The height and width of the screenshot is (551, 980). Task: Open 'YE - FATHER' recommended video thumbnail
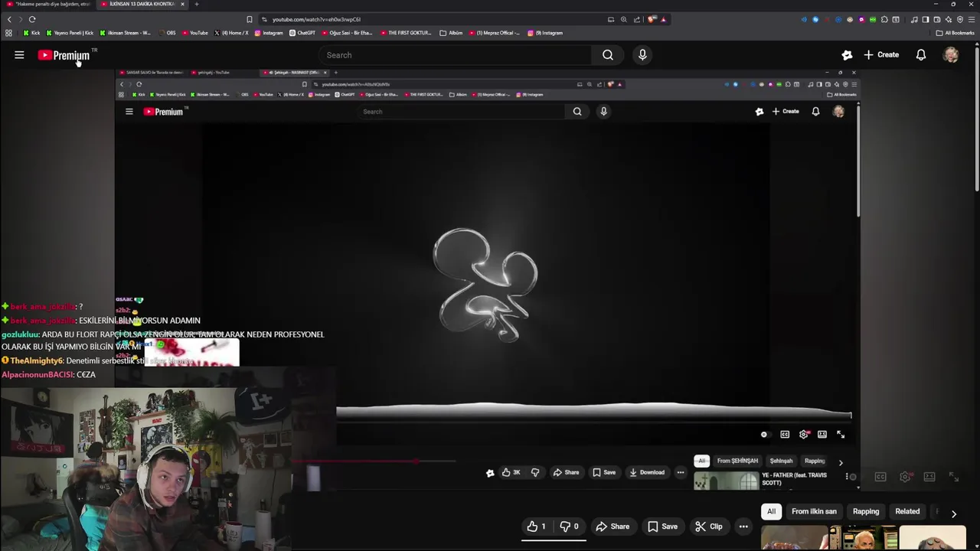[x=726, y=481]
